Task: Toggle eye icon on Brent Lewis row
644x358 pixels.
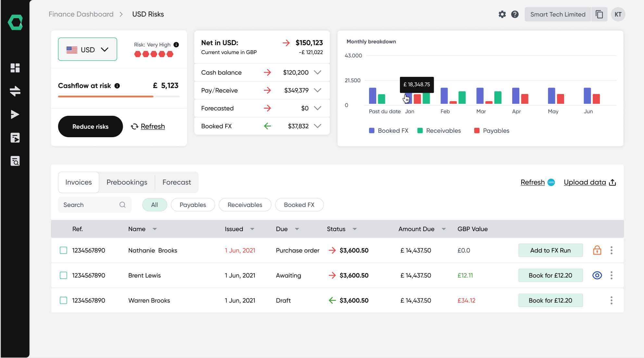Action: point(597,275)
